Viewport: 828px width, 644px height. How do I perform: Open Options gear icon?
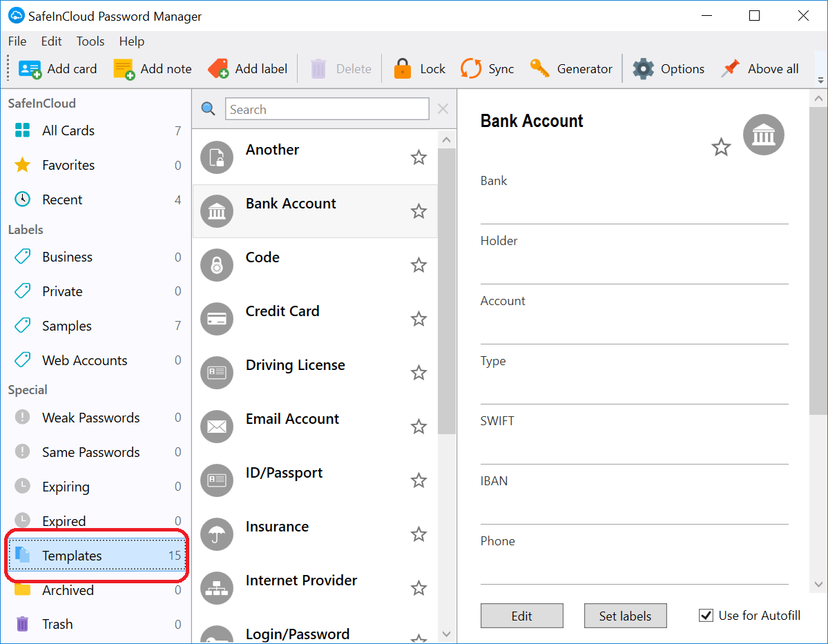[643, 68]
